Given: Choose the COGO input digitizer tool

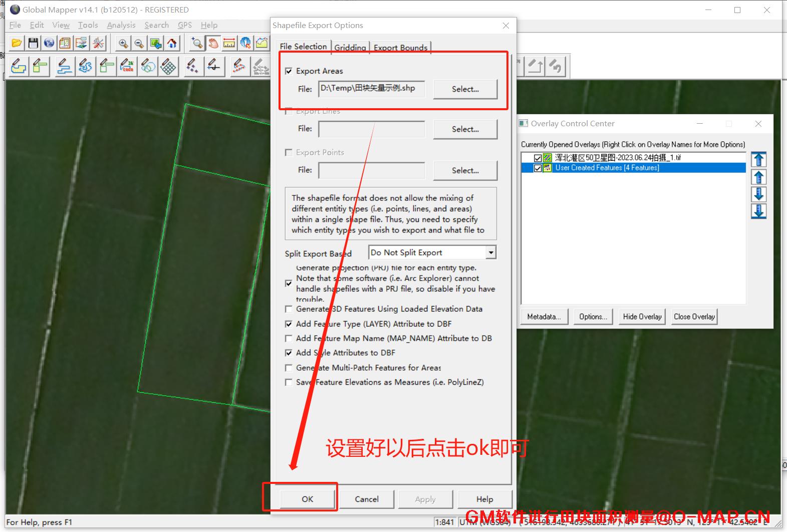Looking at the screenshot, I should [x=127, y=66].
